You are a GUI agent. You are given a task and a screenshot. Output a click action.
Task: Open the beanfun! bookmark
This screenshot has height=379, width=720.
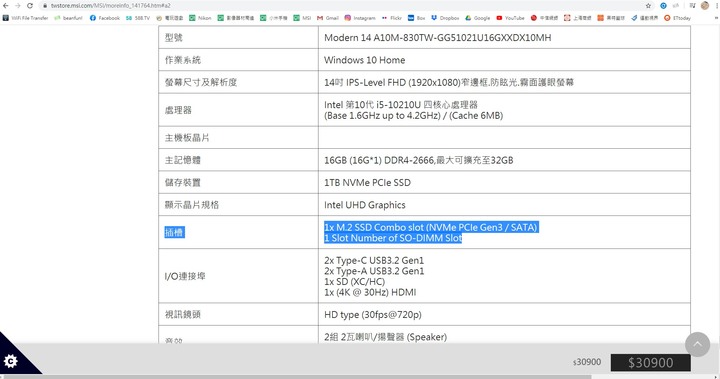click(68, 18)
